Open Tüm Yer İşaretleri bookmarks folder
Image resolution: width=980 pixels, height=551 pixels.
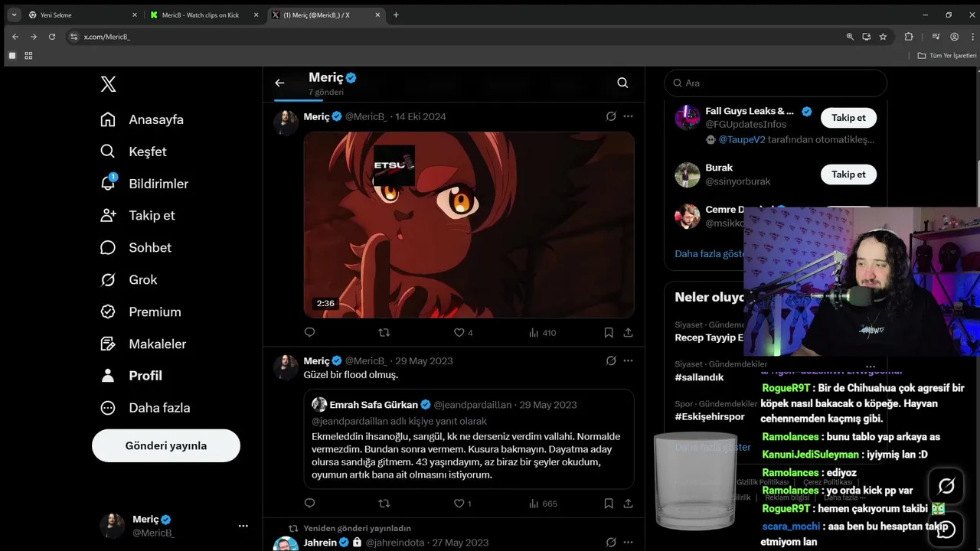pyautogui.click(x=947, y=56)
